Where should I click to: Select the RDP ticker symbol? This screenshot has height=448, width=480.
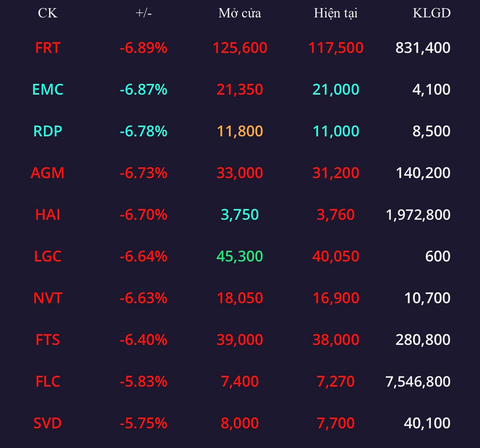coord(48,131)
